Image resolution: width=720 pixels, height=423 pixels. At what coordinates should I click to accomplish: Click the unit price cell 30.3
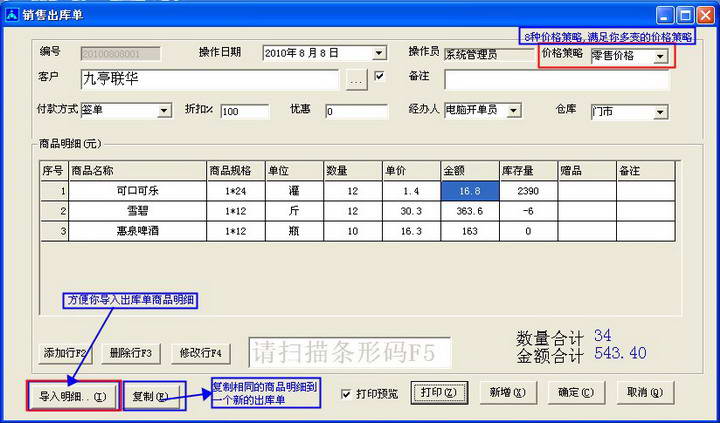click(411, 211)
